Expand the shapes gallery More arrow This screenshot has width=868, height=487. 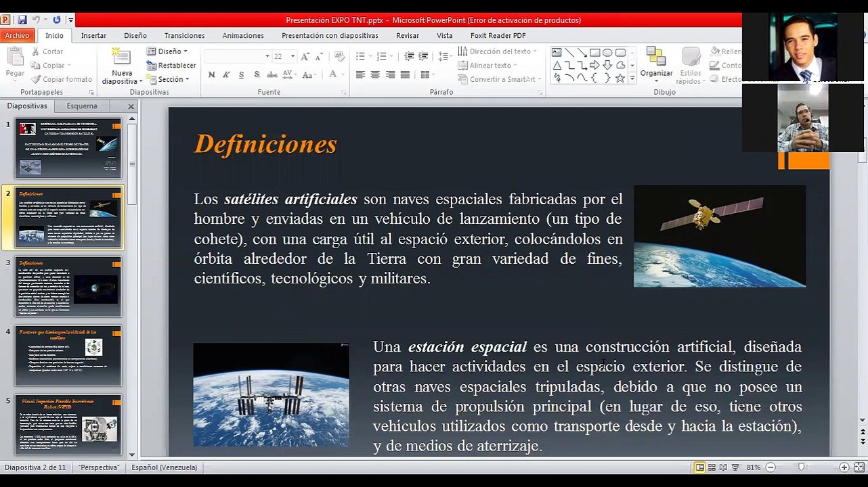coord(632,78)
